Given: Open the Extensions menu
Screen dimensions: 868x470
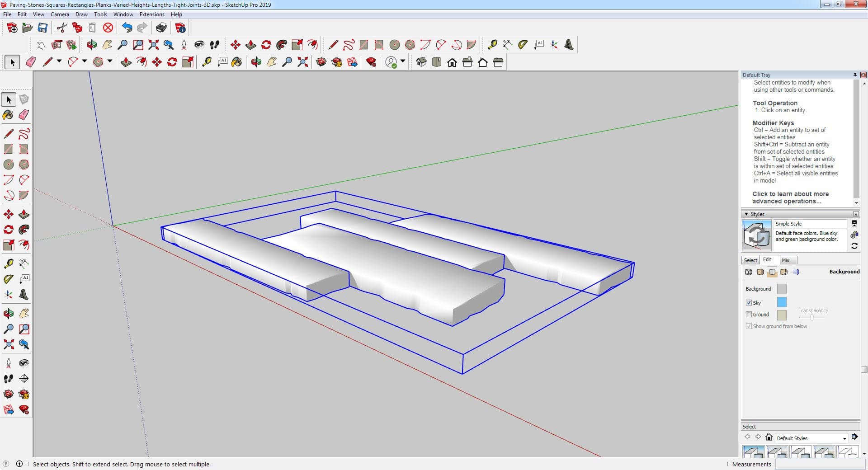Looking at the screenshot, I should 152,14.
